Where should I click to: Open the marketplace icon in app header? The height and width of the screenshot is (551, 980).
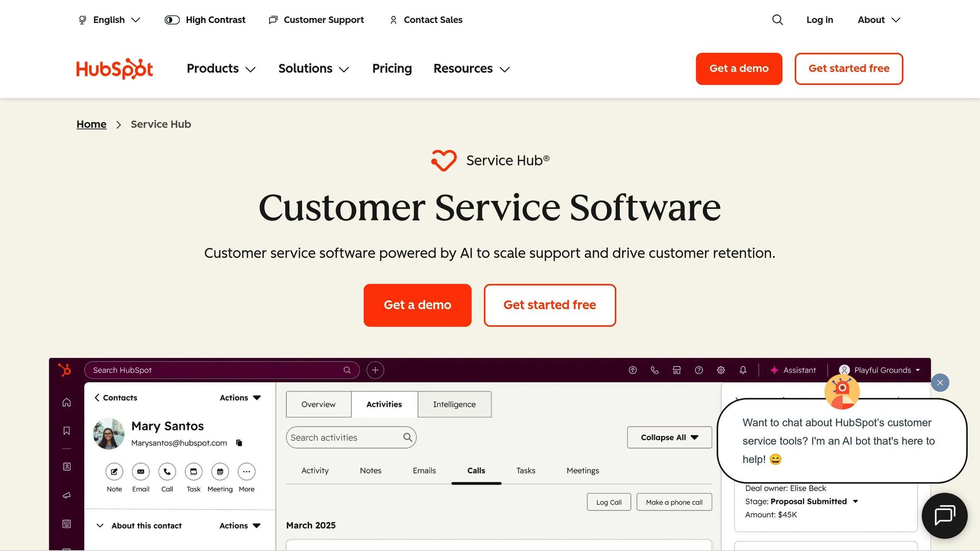[x=677, y=370]
